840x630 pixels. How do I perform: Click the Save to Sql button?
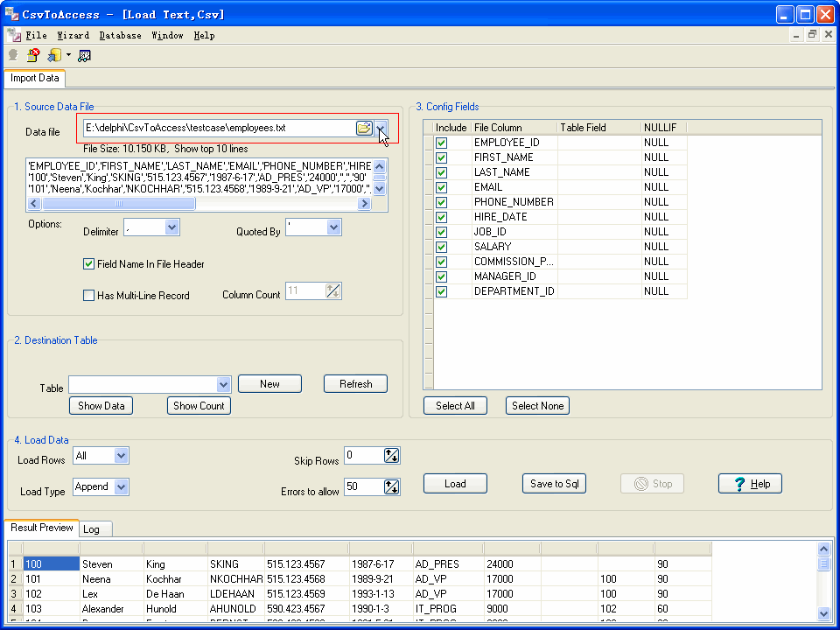[555, 484]
